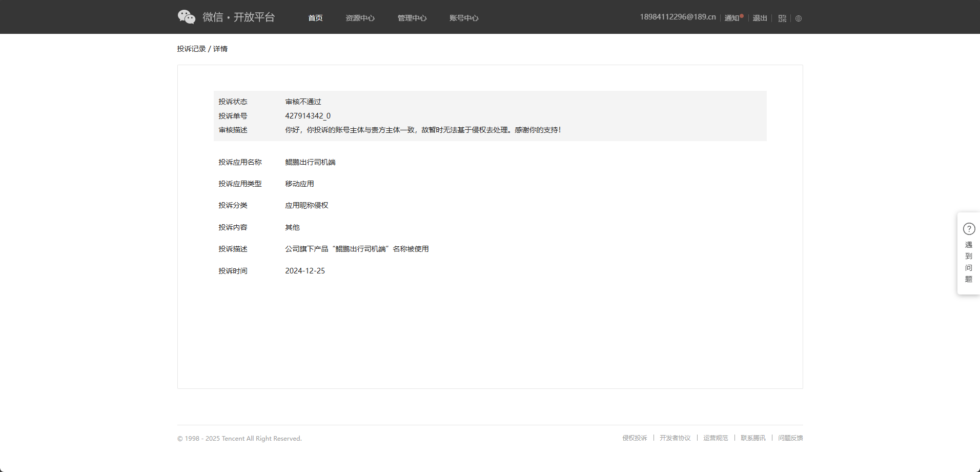Click the 投诉单号 label
Viewport: 980px width, 472px height.
[233, 116]
